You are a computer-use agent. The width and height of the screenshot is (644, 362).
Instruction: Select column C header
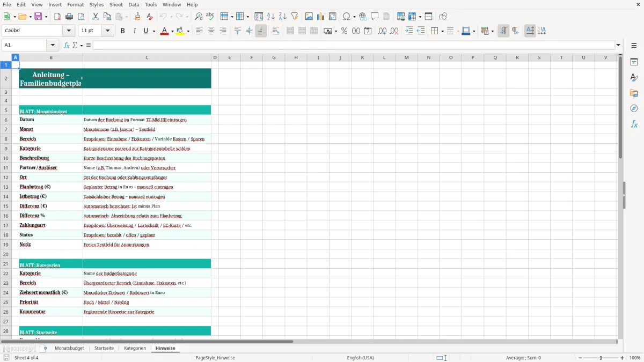coord(147,57)
